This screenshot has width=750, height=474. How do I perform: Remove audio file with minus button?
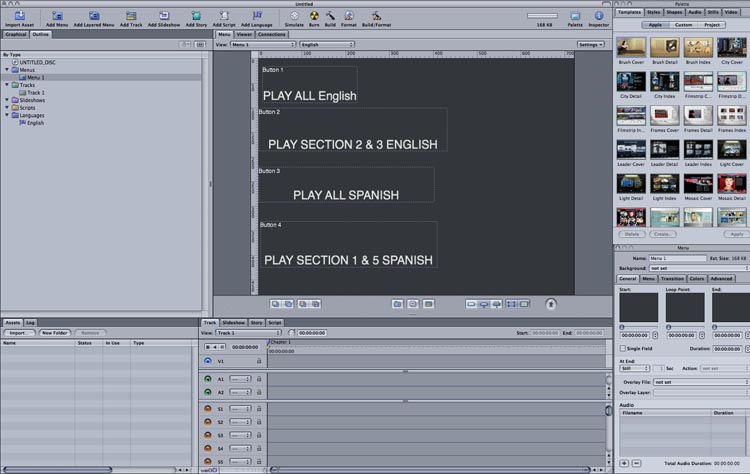pyautogui.click(x=636, y=463)
